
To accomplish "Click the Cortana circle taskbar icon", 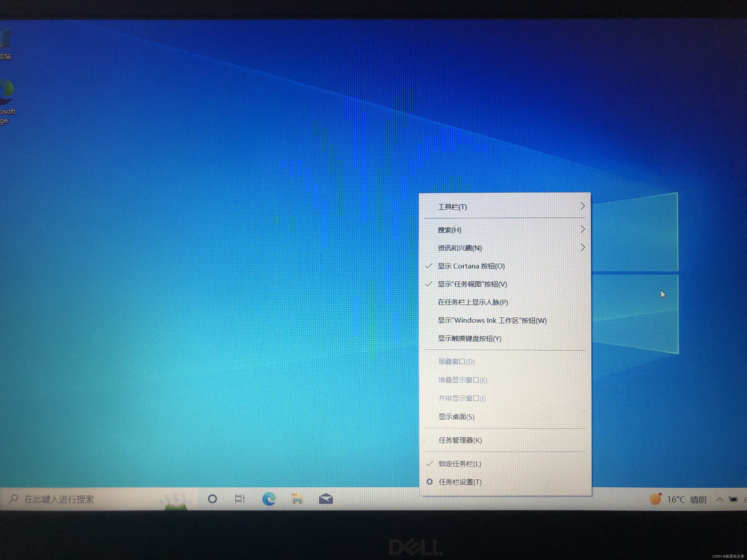I will [213, 499].
